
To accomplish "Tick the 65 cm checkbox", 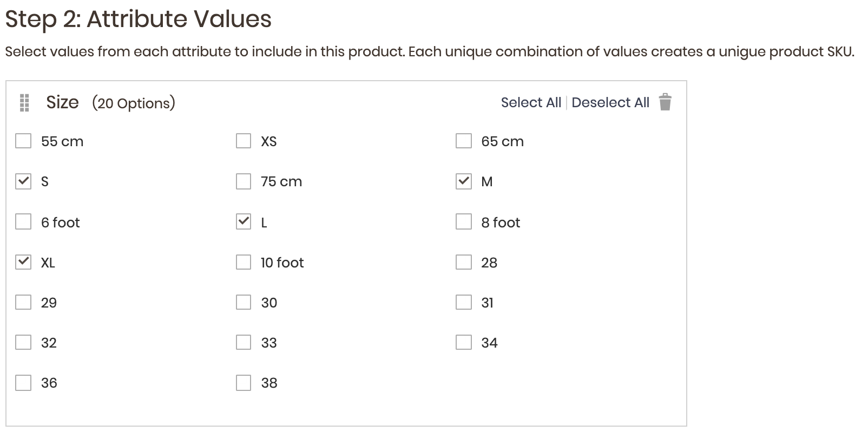I will [x=464, y=141].
